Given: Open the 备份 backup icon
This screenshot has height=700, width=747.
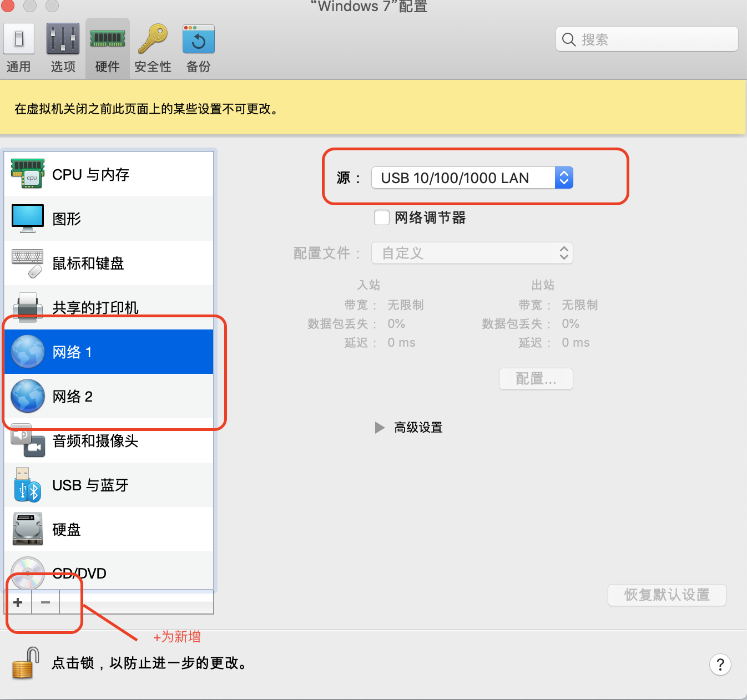Looking at the screenshot, I should tap(198, 39).
